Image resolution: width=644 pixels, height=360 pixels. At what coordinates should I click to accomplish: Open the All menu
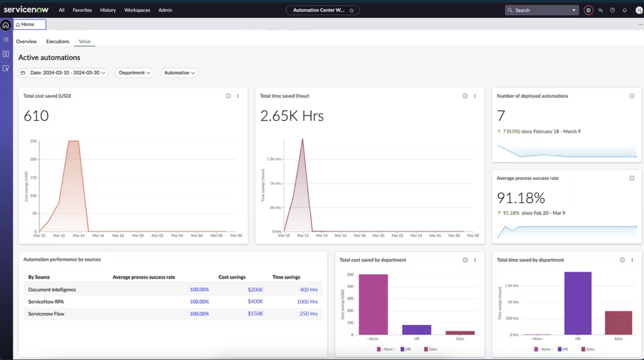coord(61,10)
